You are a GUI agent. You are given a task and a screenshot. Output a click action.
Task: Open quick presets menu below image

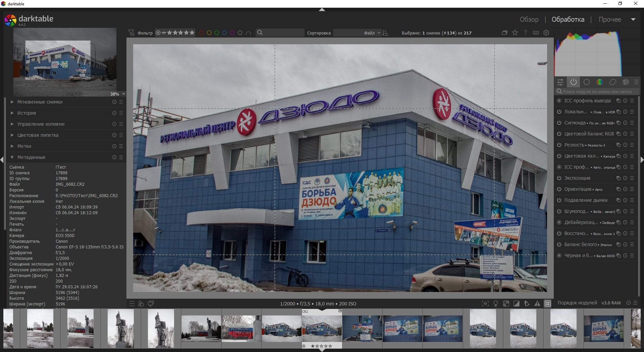coord(132,304)
